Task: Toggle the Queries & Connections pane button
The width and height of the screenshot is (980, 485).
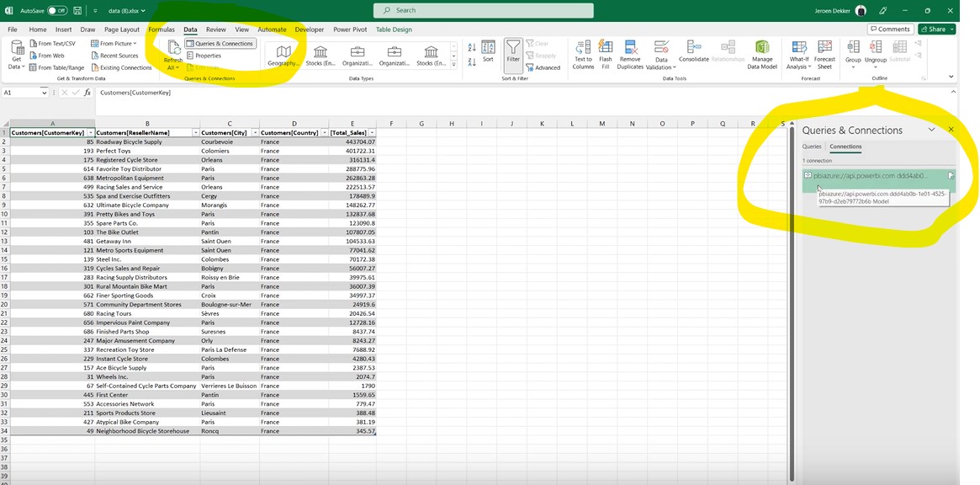Action: [220, 44]
